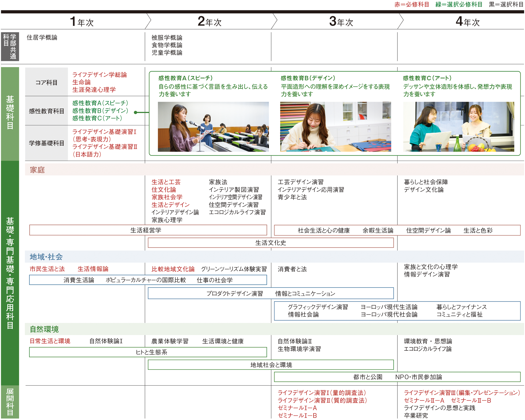Click 生活と色彩 course
525x420 pixels.
[x=478, y=230]
